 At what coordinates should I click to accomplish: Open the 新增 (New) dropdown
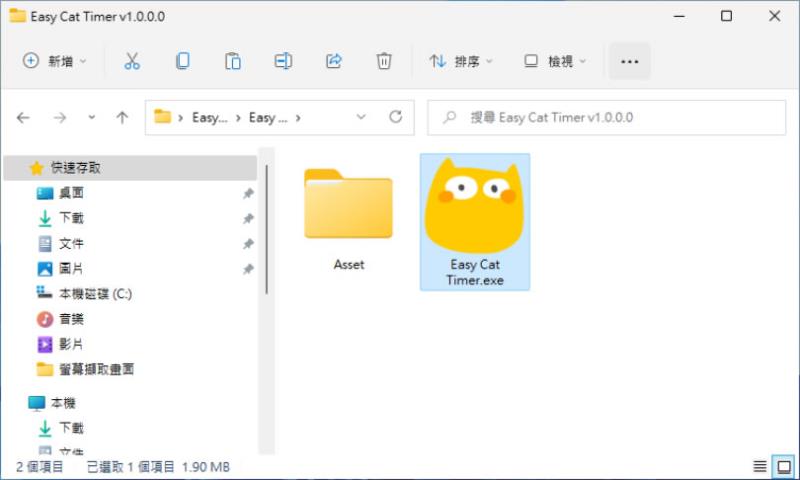55,61
